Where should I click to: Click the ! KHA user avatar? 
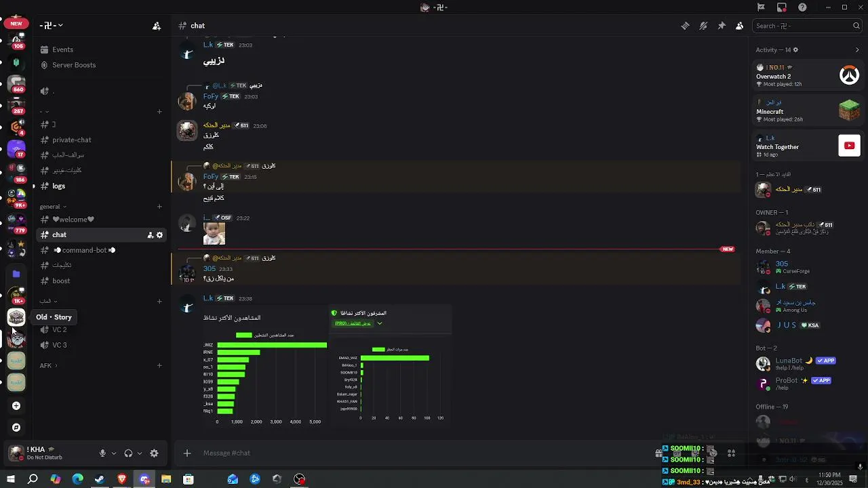(x=16, y=453)
